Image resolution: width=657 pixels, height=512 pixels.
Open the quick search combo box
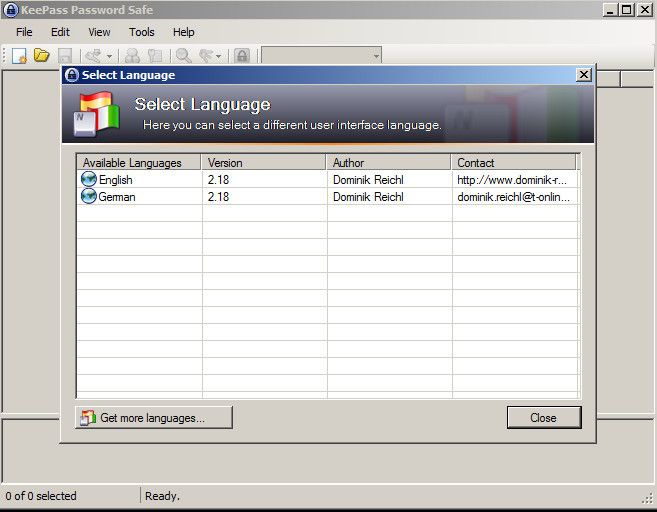pos(321,55)
